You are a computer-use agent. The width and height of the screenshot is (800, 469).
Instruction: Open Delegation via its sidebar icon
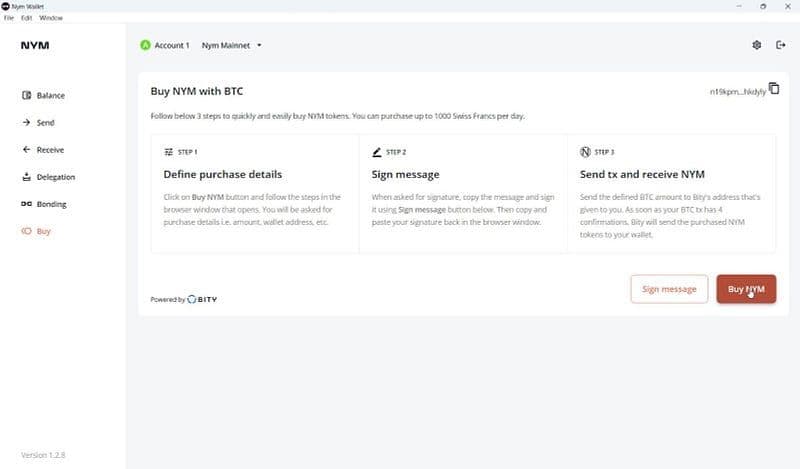pos(26,177)
